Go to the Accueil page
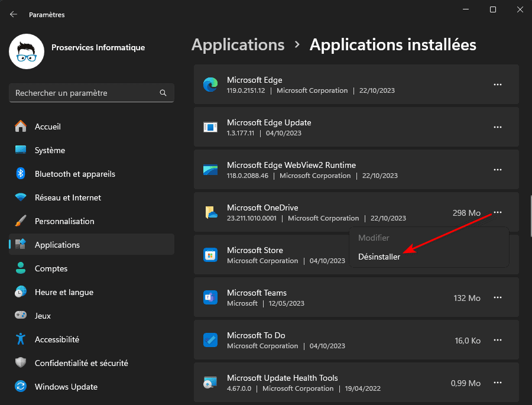The height and width of the screenshot is (405, 532). pos(47,127)
